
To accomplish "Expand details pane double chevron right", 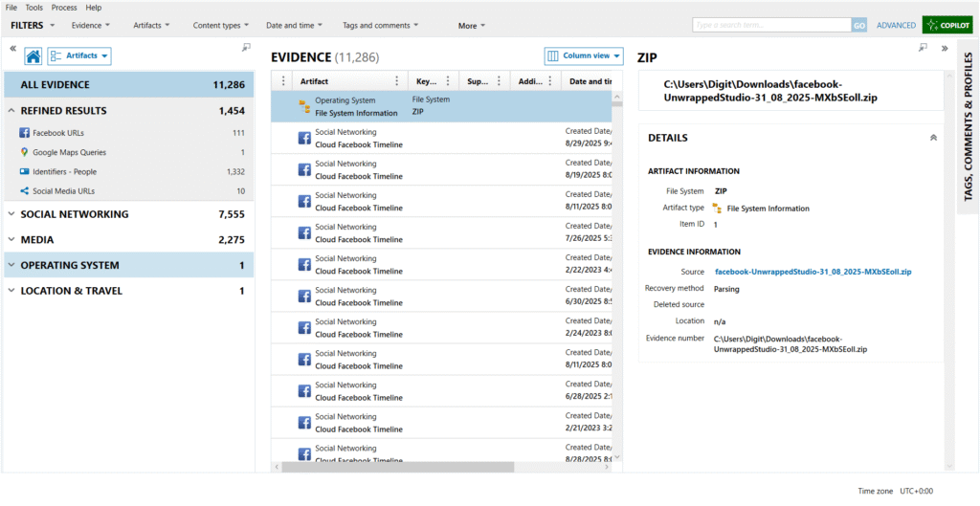I will (x=945, y=48).
